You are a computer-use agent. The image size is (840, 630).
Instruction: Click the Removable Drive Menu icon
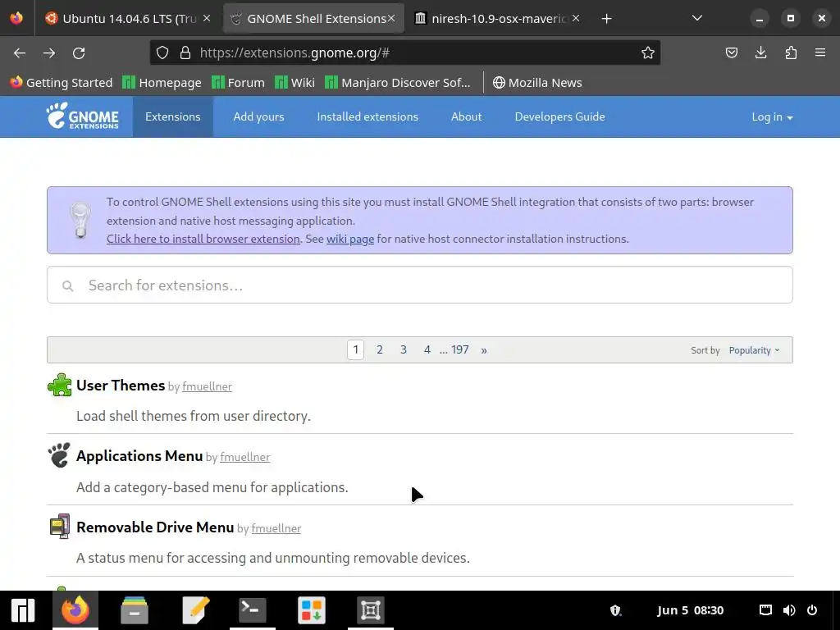[59, 527]
